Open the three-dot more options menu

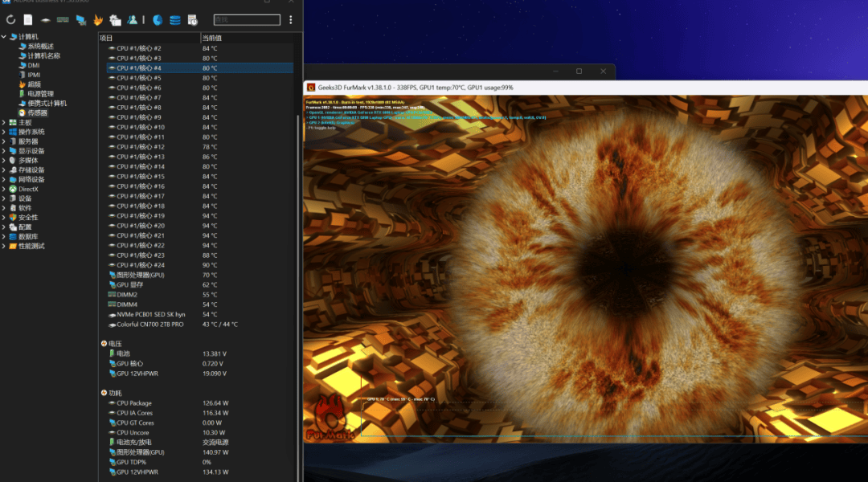291,20
